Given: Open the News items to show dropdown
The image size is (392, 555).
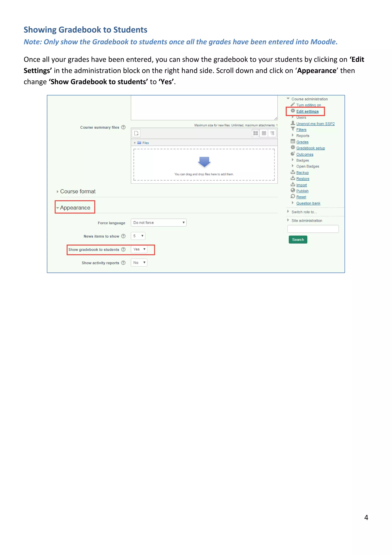Looking at the screenshot, I should [138, 236].
